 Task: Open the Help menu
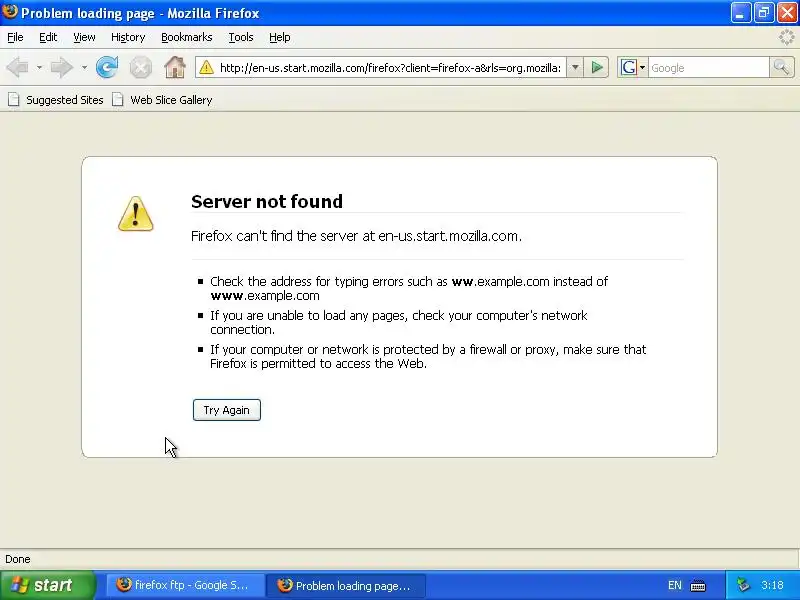point(280,37)
